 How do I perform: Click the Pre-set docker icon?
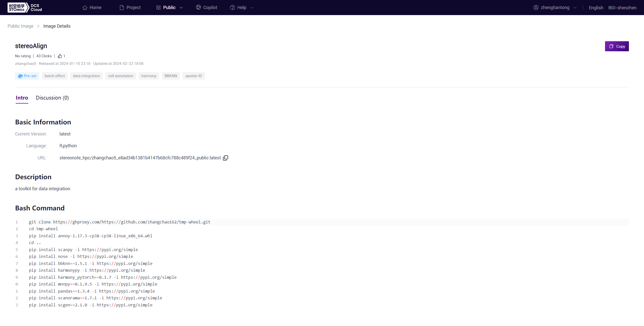click(x=20, y=76)
